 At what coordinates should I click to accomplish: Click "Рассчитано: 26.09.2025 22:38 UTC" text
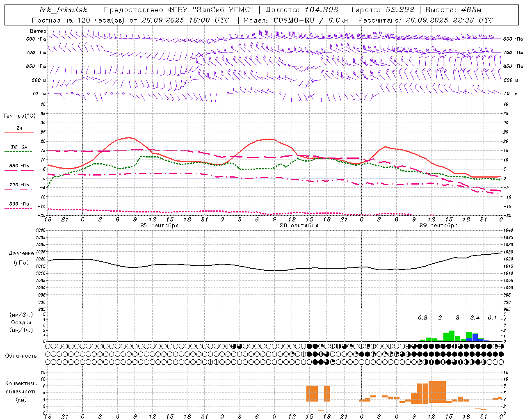pos(426,20)
